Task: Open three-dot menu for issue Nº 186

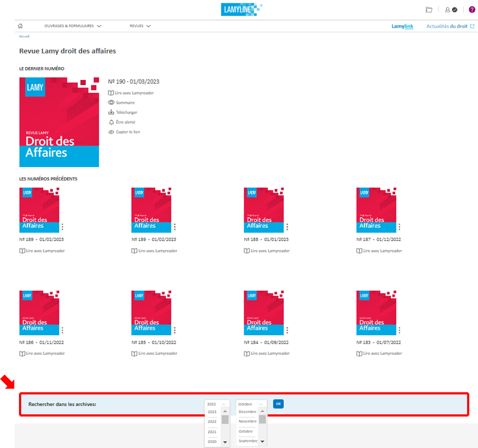Action: 62,330
